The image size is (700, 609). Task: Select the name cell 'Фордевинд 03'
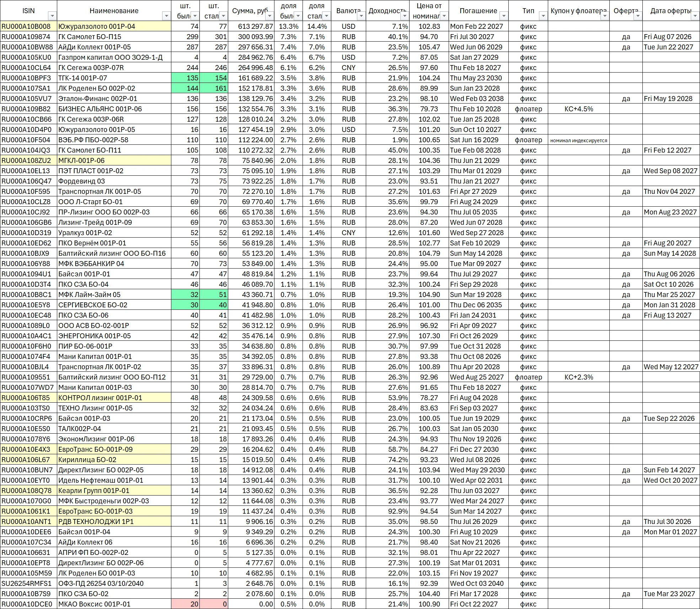(114, 181)
